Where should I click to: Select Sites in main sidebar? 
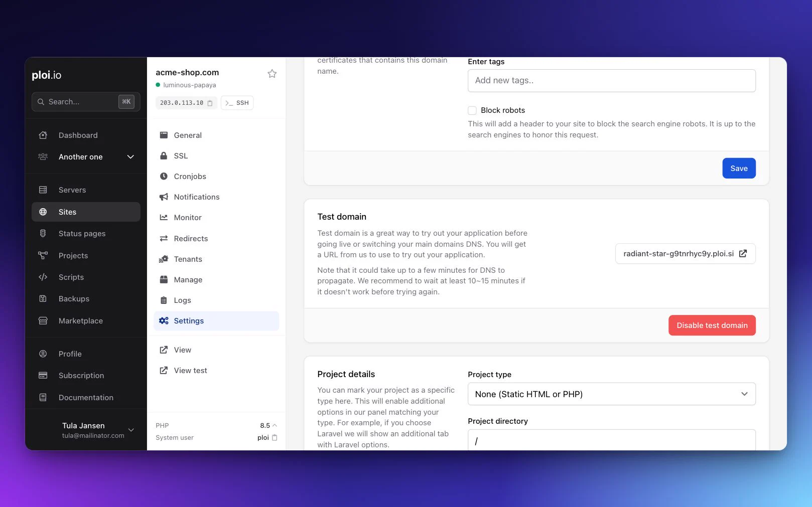(x=86, y=212)
